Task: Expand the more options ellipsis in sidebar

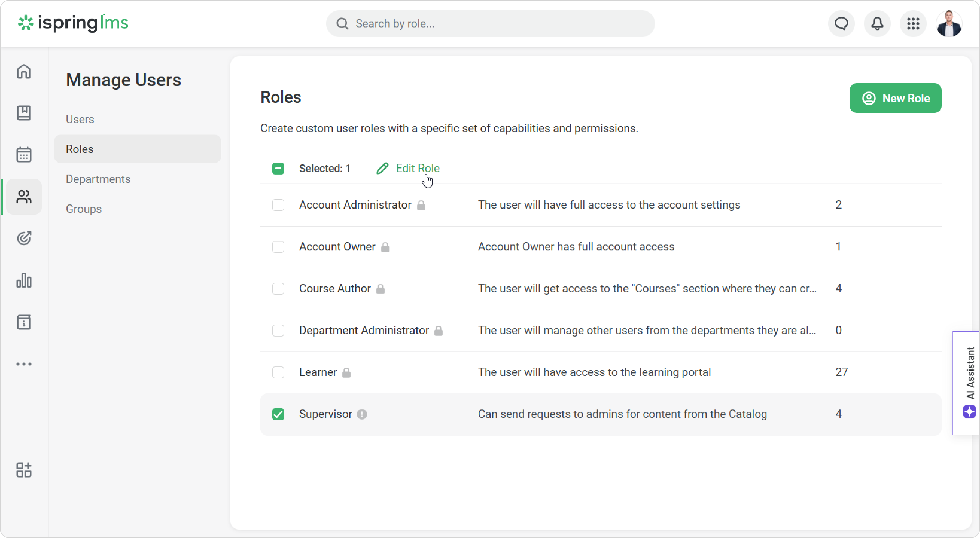Action: pos(24,364)
